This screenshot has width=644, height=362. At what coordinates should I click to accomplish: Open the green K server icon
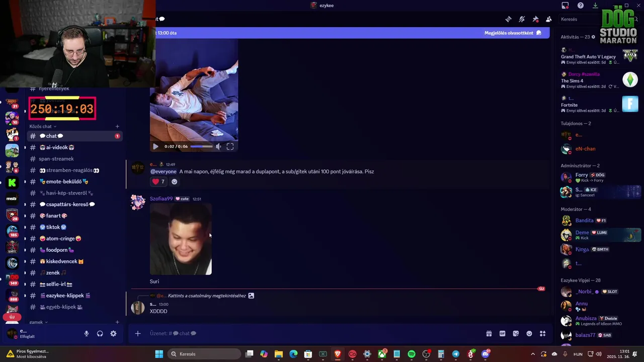pos(12,183)
